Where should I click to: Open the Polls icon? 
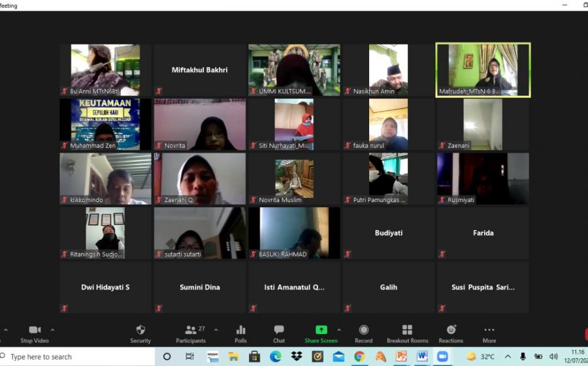240,330
